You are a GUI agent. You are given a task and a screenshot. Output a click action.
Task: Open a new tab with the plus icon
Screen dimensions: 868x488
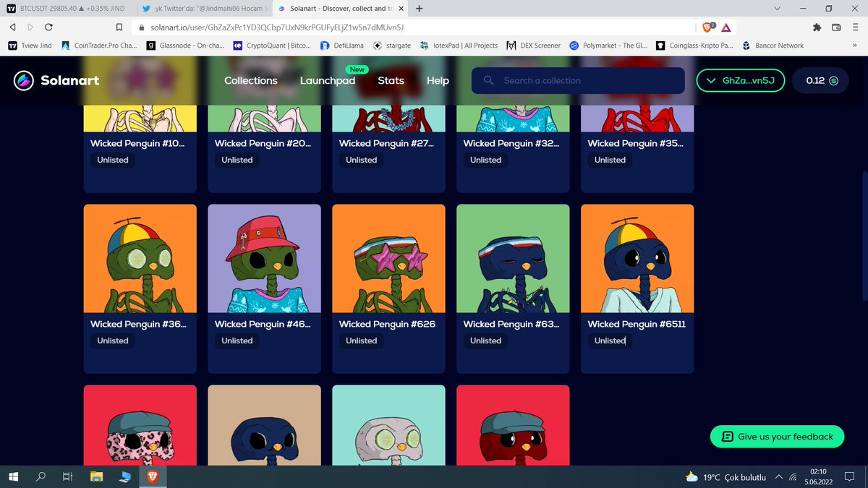[x=420, y=8]
